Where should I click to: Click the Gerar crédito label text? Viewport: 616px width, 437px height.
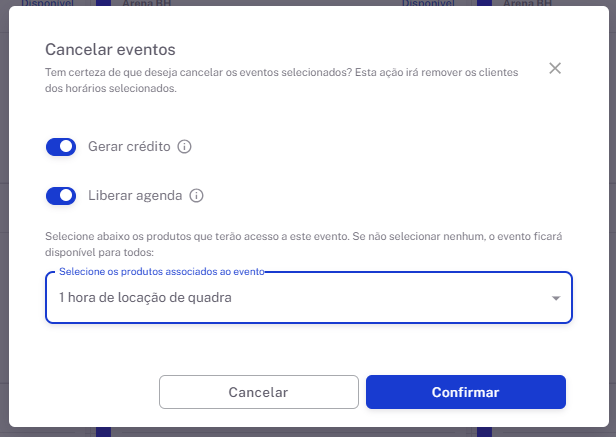pyautogui.click(x=129, y=147)
